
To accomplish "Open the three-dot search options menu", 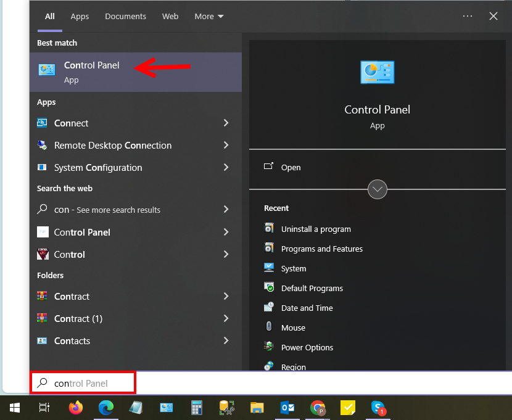I will click(x=467, y=16).
